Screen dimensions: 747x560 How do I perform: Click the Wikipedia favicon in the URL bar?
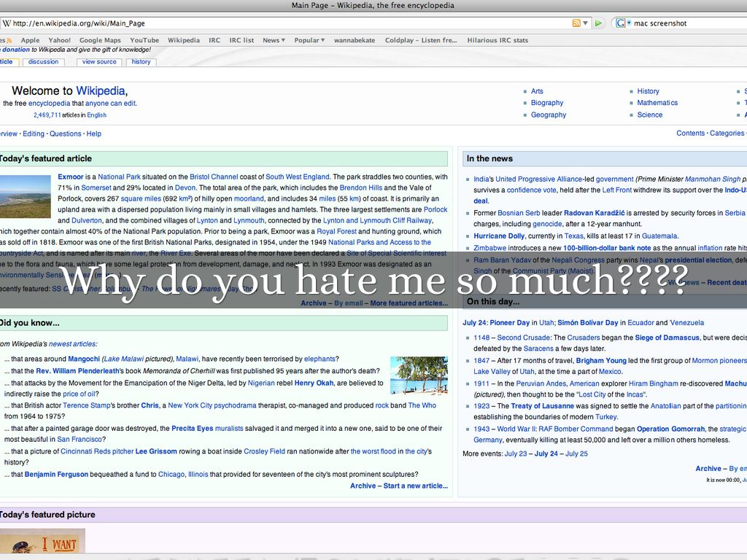tap(7, 23)
